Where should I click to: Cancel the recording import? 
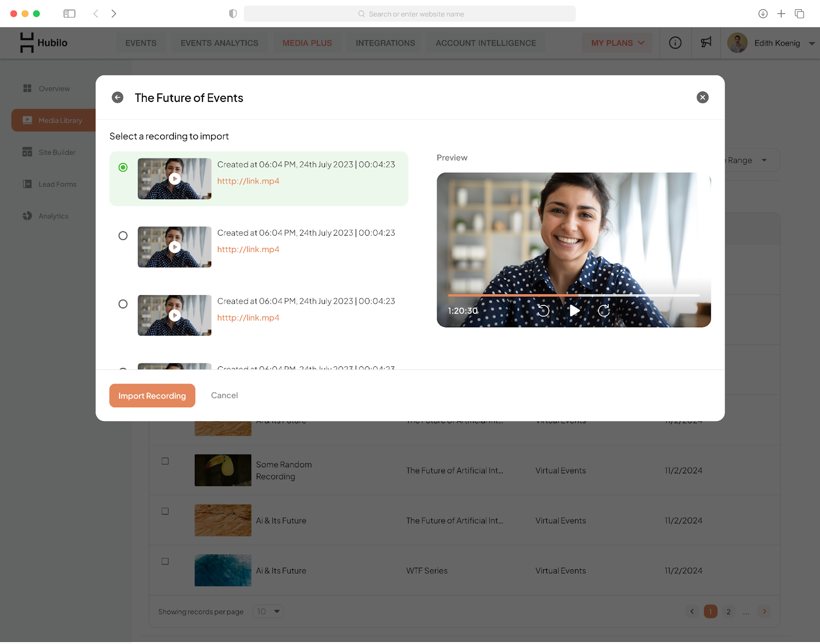[x=224, y=396]
